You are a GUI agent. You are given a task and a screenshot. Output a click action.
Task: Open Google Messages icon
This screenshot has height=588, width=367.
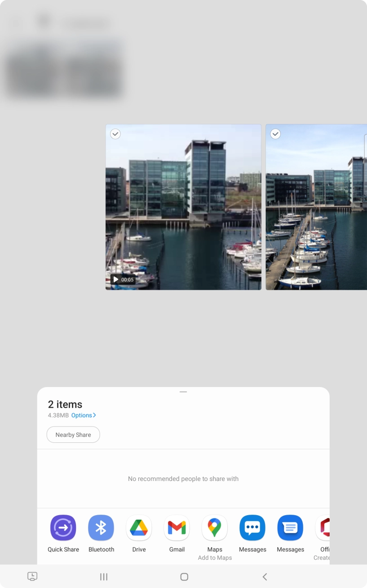tap(290, 528)
